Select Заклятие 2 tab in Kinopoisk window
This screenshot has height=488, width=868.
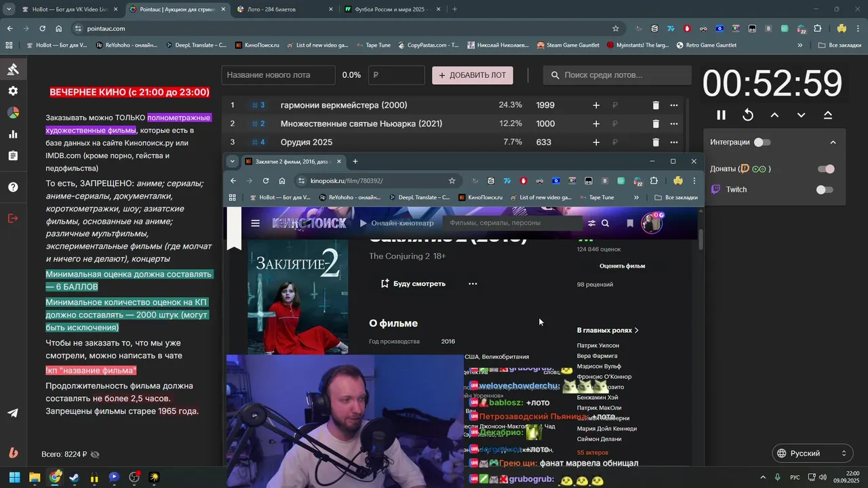(x=294, y=161)
